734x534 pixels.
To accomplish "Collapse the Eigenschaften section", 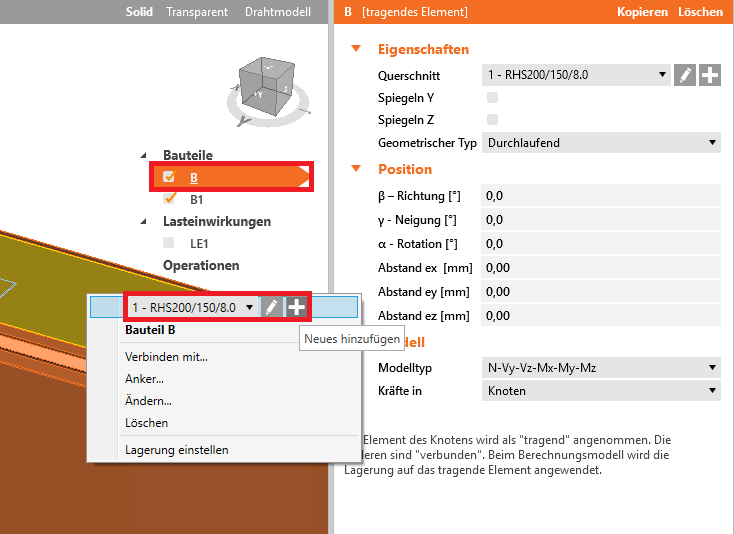I will click(356, 48).
